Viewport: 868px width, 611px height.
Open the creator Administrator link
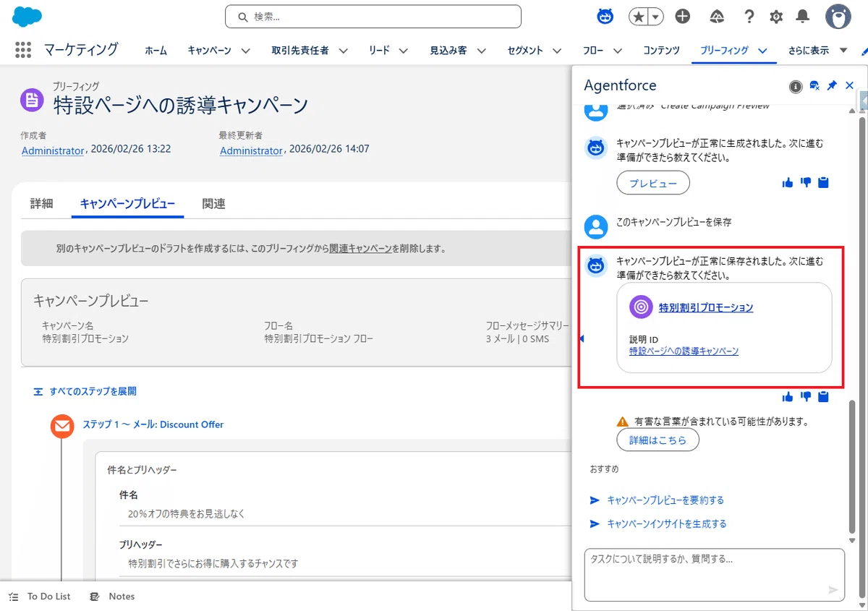(53, 150)
